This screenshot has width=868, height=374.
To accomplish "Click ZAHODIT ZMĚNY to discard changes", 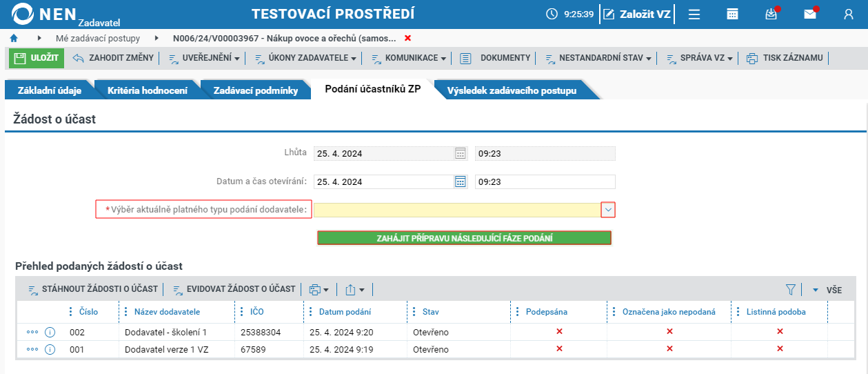I will click(x=114, y=58).
